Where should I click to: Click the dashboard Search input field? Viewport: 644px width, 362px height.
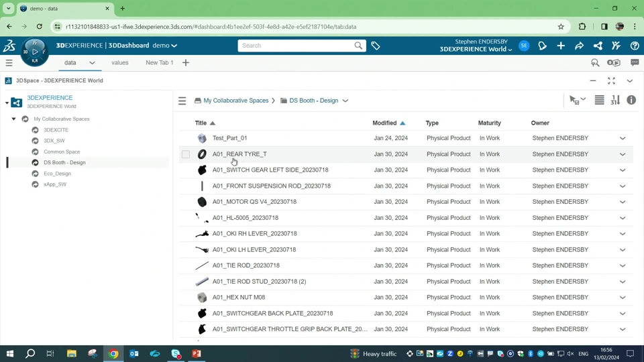coord(296,46)
